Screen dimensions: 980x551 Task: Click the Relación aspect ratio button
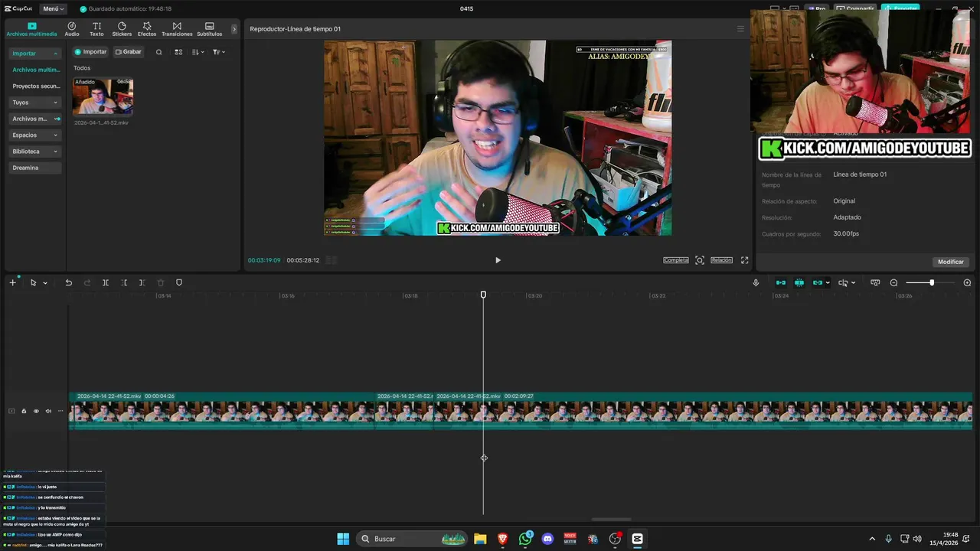[x=721, y=260]
